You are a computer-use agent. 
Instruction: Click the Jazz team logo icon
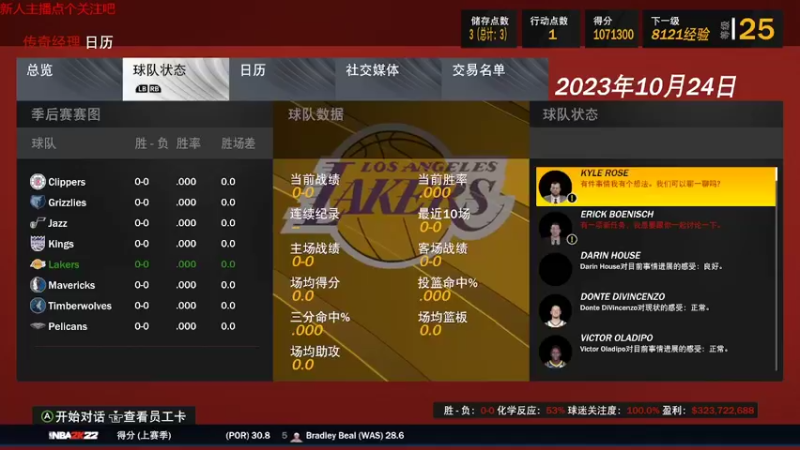point(37,223)
